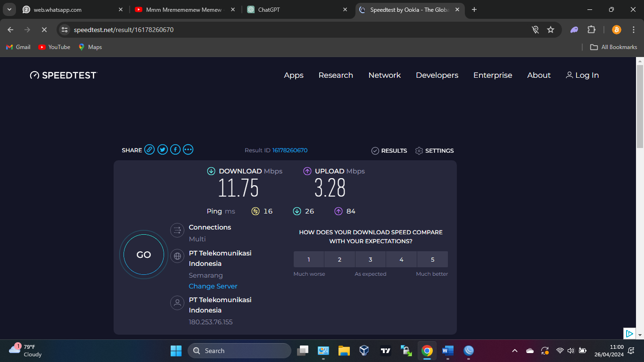Open the Research menu item
Viewport: 644px width, 362px height.
336,75
